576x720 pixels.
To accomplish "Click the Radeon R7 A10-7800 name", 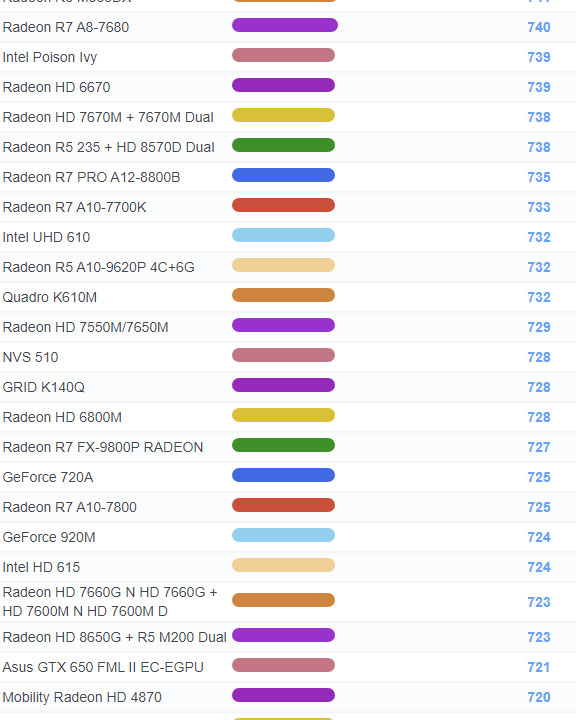I will pos(69,507).
